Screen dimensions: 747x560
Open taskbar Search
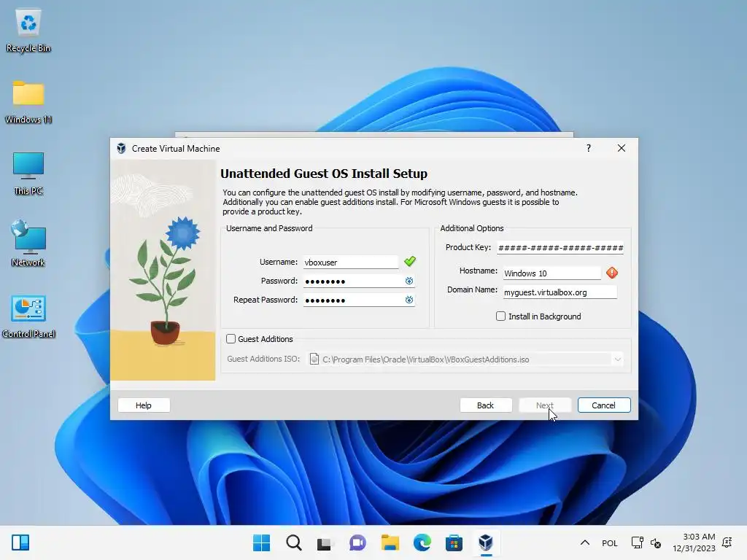click(294, 542)
